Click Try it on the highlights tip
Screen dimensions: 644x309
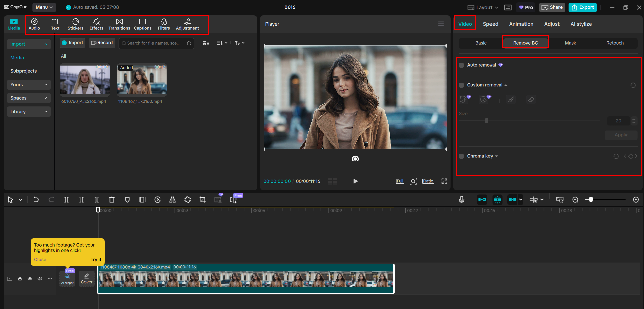point(96,259)
